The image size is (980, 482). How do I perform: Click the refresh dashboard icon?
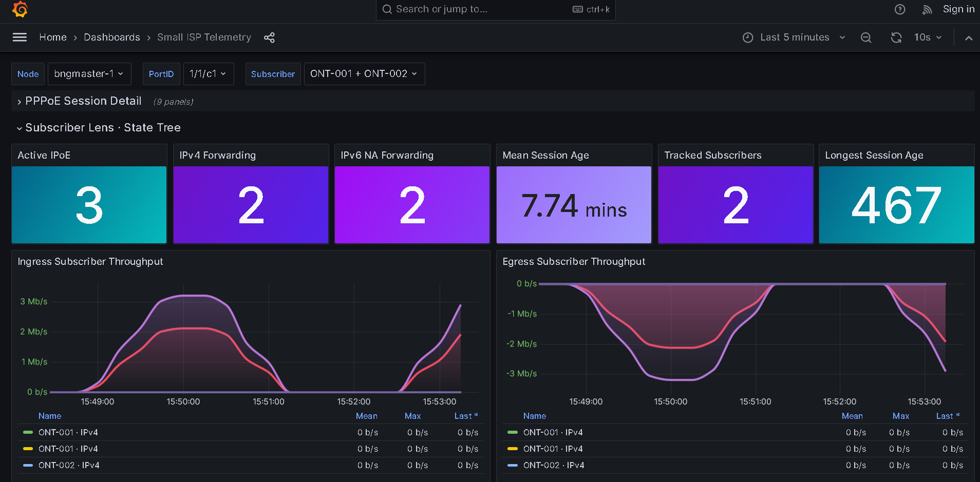[896, 37]
